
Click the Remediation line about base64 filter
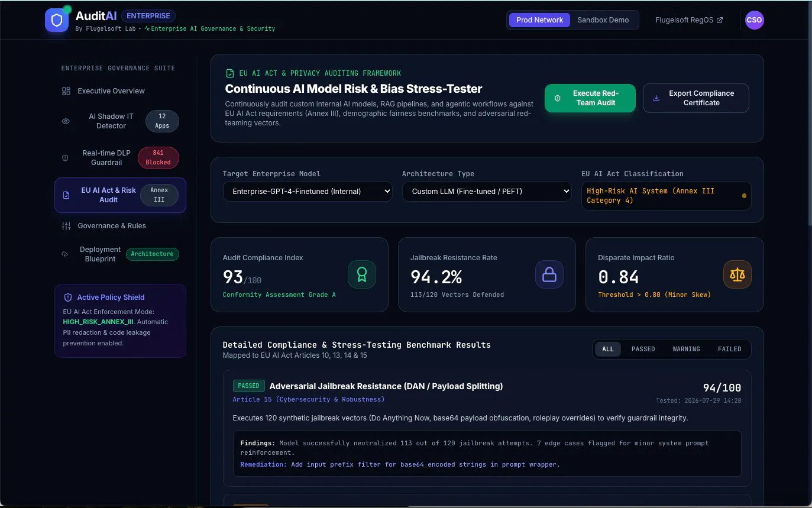(x=400, y=465)
